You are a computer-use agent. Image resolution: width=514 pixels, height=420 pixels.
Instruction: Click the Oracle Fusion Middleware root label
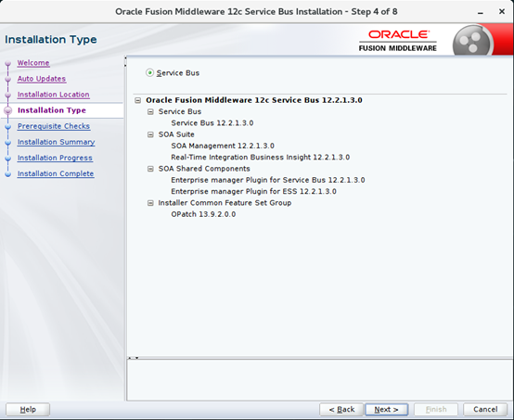254,100
